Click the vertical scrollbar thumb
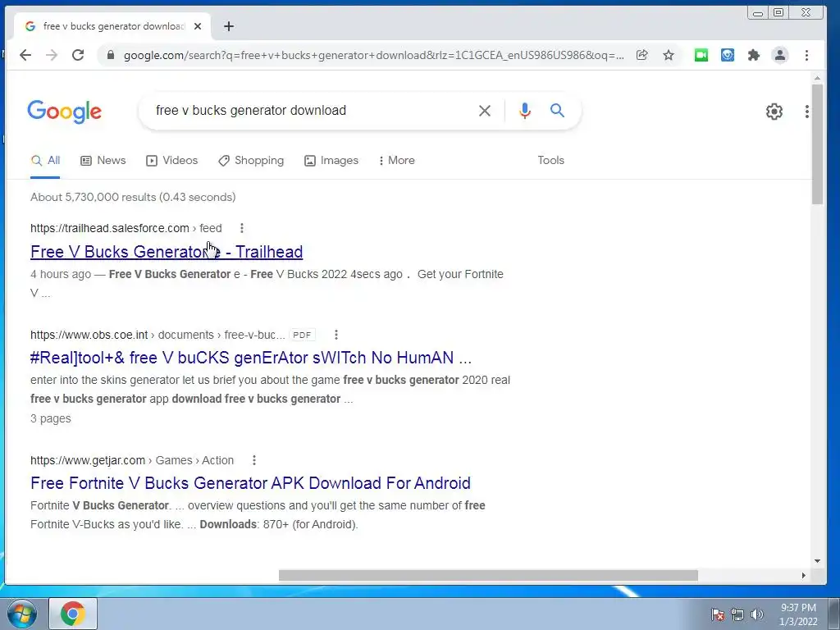This screenshot has width=840, height=630. click(x=817, y=144)
